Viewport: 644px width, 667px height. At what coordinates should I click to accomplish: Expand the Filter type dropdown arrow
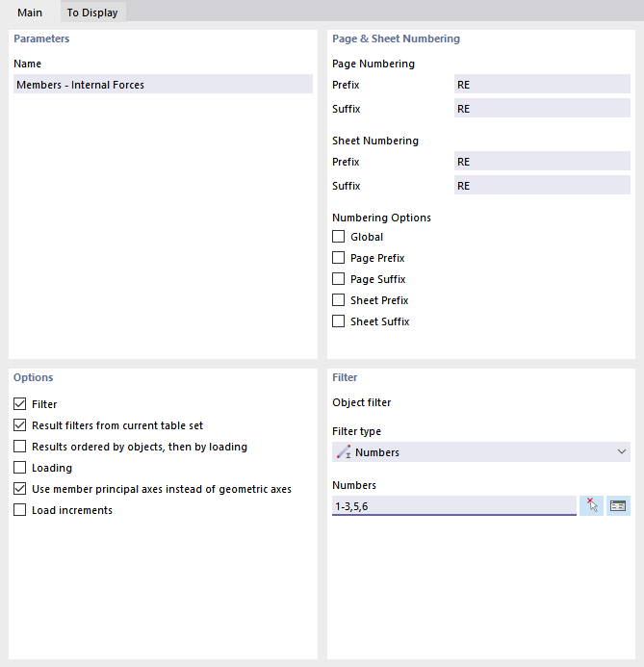coord(621,452)
